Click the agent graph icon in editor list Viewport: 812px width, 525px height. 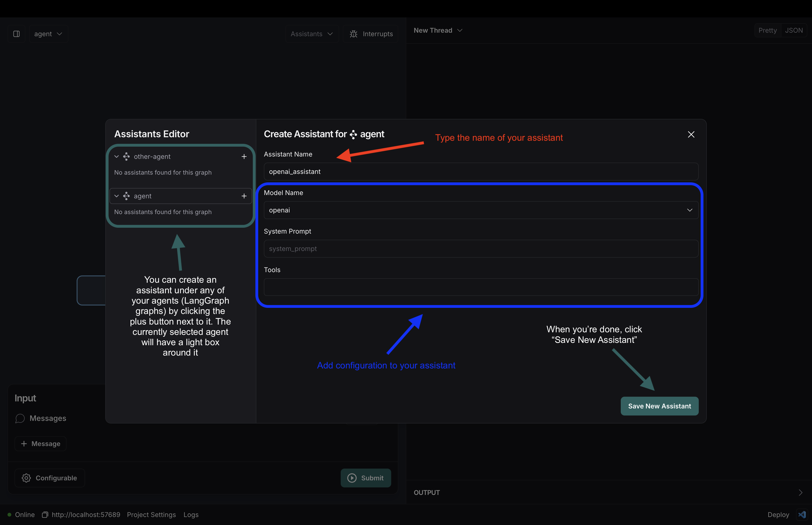pyautogui.click(x=126, y=196)
